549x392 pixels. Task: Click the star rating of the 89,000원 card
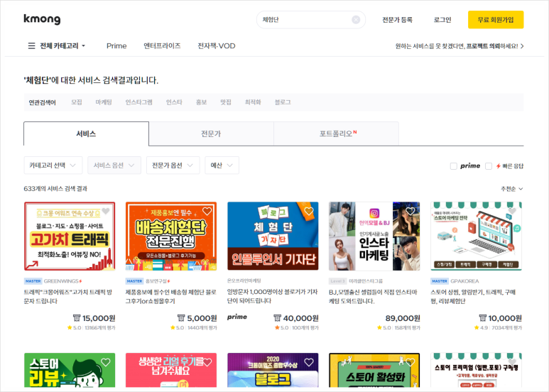(384, 328)
